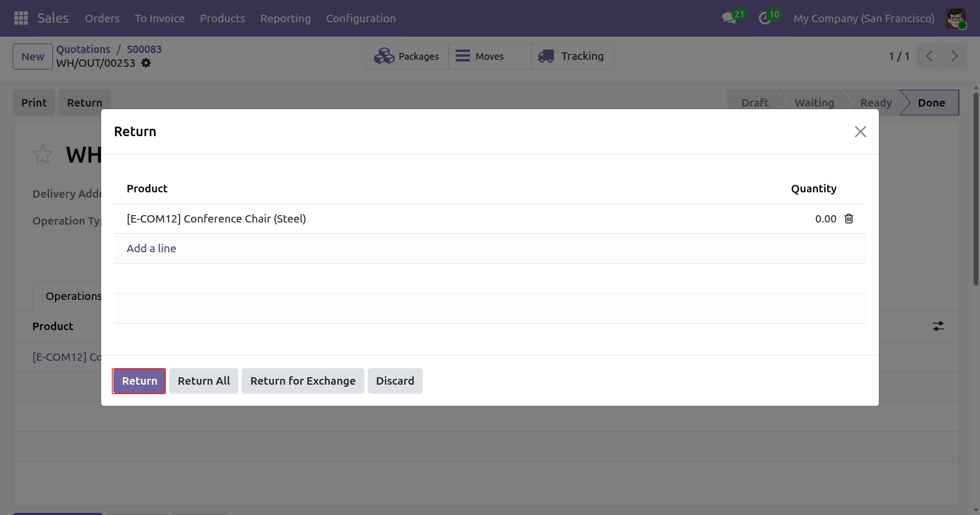Click Add a line link
This screenshot has height=515, width=980.
coord(152,248)
